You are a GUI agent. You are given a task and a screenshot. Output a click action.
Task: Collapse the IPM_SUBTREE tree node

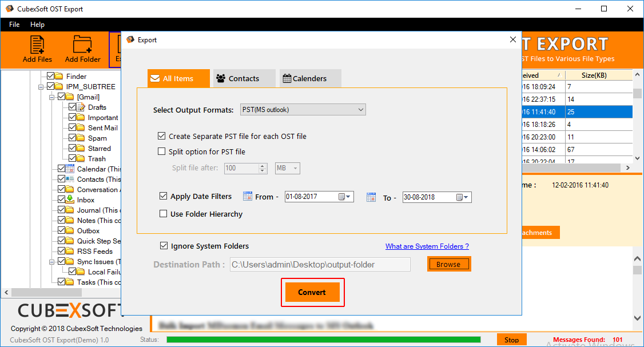(41, 87)
